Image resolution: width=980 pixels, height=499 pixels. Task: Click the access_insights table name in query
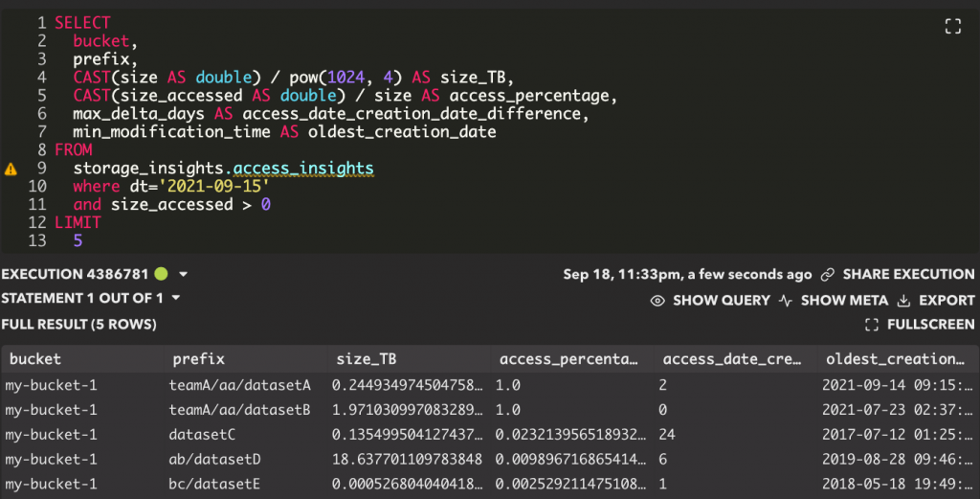coord(303,169)
